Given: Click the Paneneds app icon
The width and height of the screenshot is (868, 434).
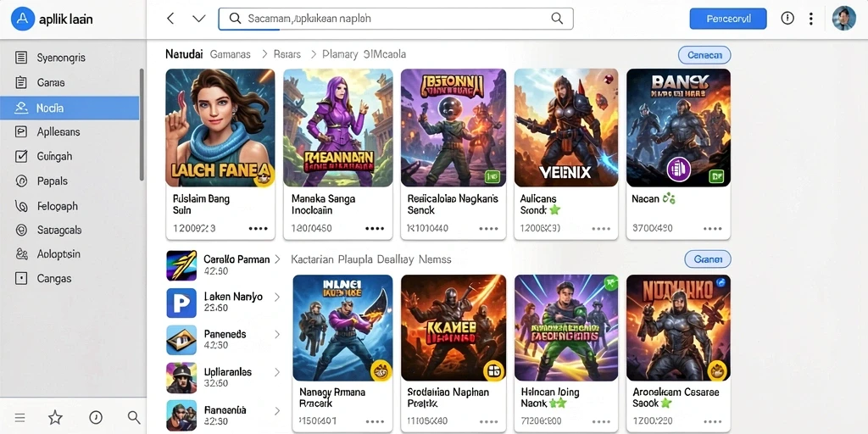Looking at the screenshot, I should click(x=181, y=340).
